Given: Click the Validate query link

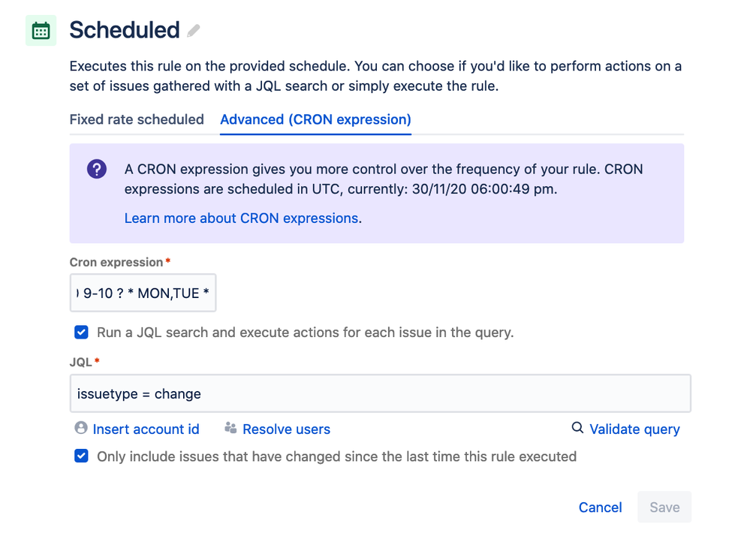Looking at the screenshot, I should [634, 429].
